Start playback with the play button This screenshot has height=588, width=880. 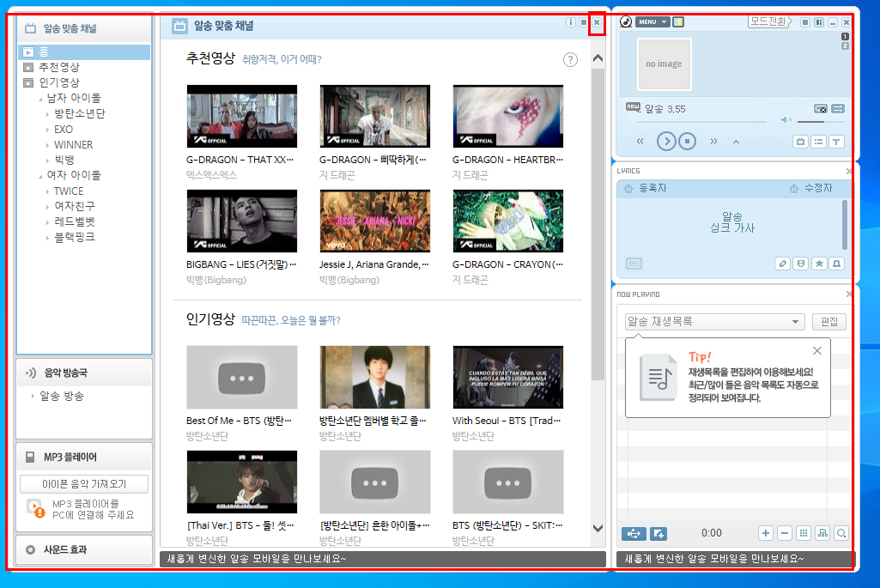[666, 141]
